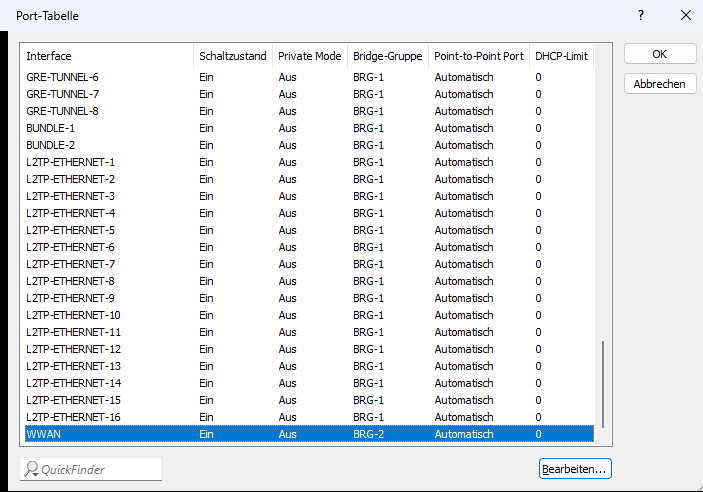Type in the QuickFinder search field
Viewport: 703px width, 492px height.
tap(98, 469)
